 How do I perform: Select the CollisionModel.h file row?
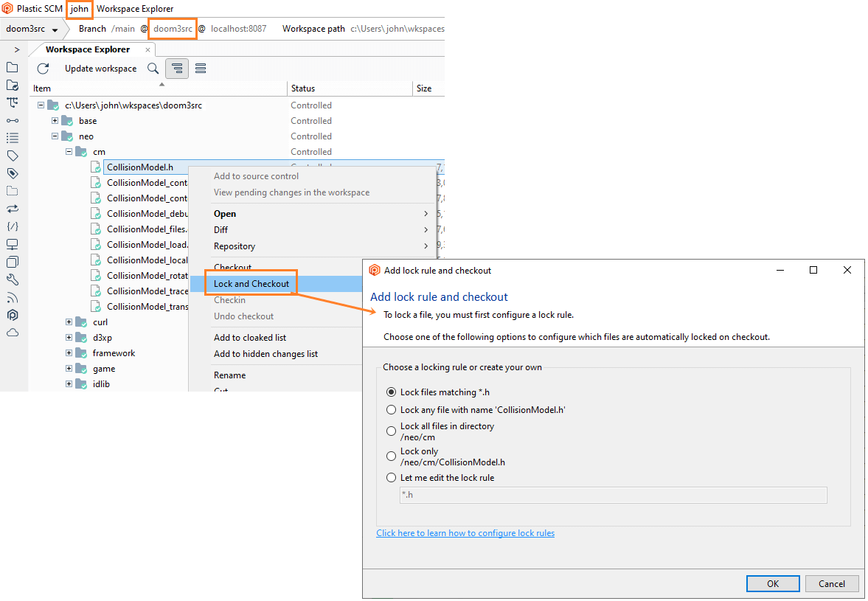(x=139, y=167)
